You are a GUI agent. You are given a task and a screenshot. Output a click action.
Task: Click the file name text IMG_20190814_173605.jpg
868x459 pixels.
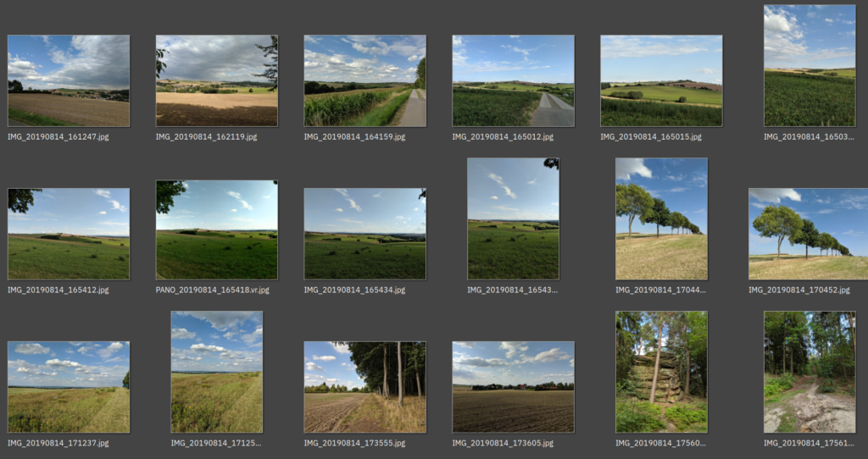[503, 443]
